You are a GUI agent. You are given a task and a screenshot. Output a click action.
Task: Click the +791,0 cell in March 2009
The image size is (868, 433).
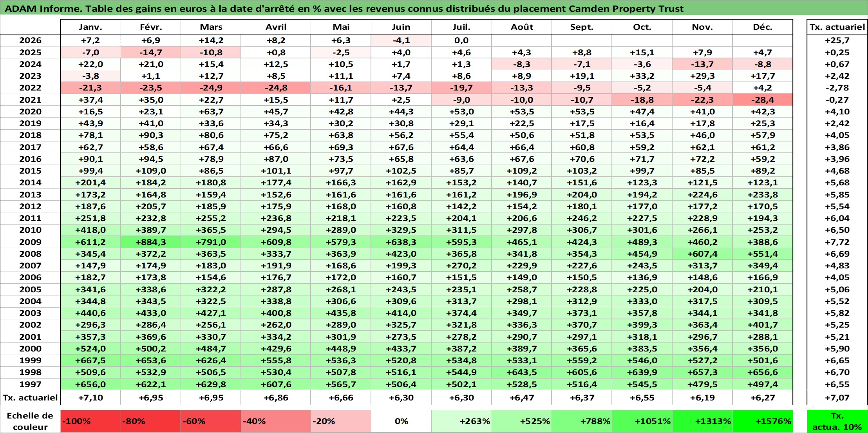point(211,242)
